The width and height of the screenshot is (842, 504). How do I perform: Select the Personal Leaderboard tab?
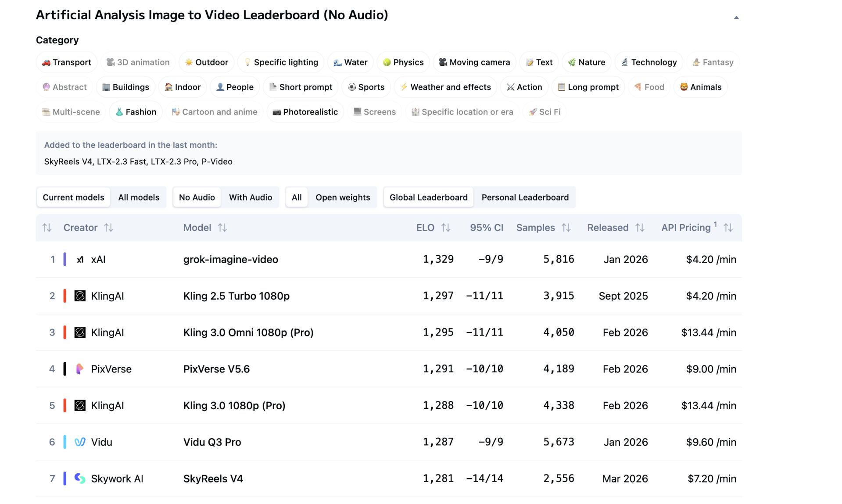525,197
